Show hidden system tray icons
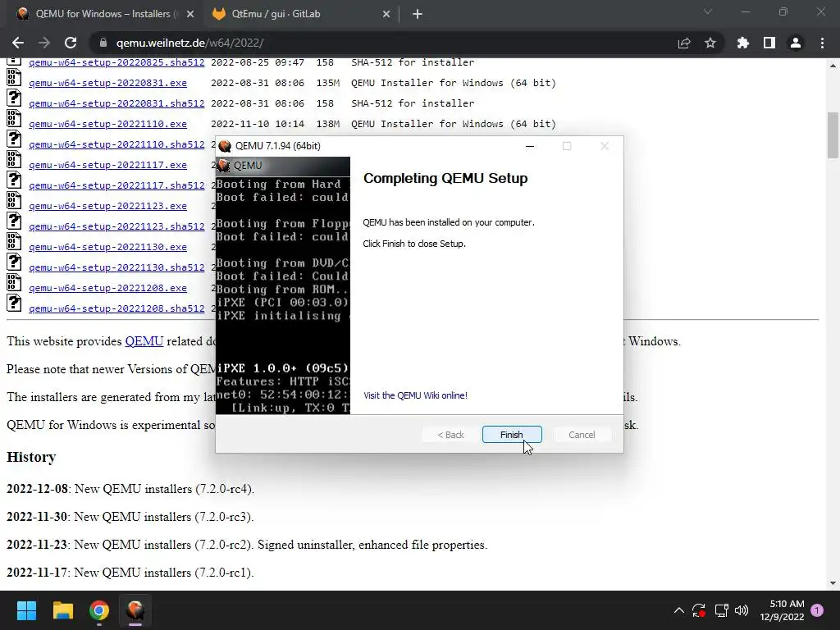This screenshot has width=840, height=630. click(x=678, y=610)
